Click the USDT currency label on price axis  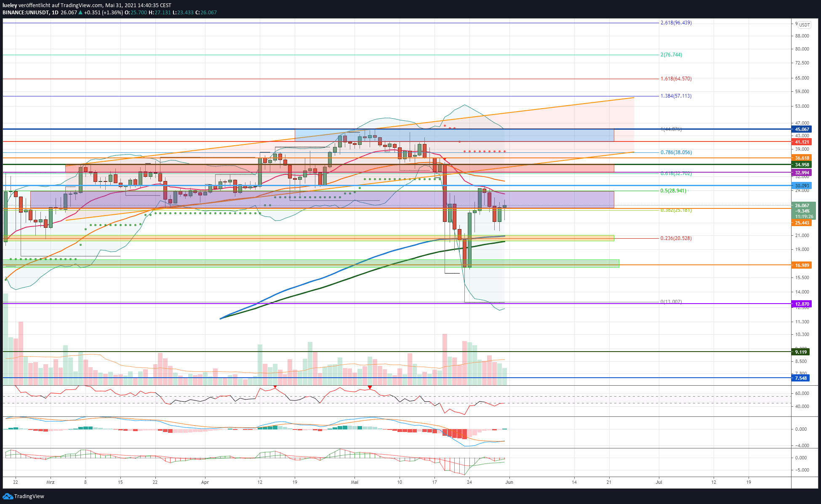coord(805,25)
